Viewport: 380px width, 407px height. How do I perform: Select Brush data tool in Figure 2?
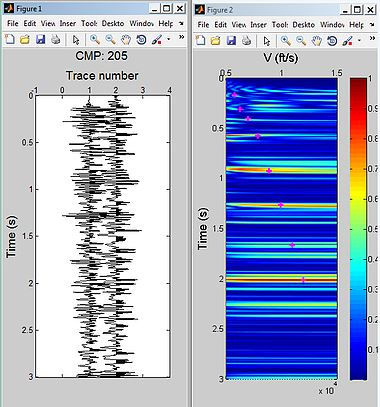[x=347, y=41]
